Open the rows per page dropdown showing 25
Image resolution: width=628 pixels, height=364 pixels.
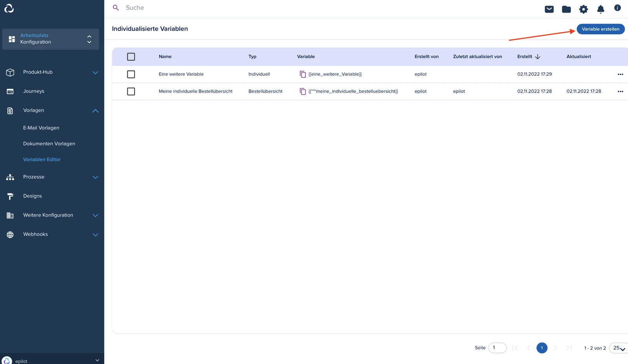(619, 348)
